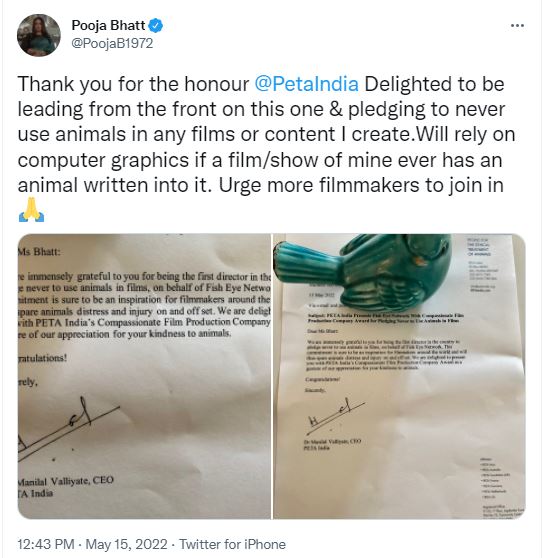Click the signature in the left photo
Viewport: 546px width, 558px height.
pos(68,429)
